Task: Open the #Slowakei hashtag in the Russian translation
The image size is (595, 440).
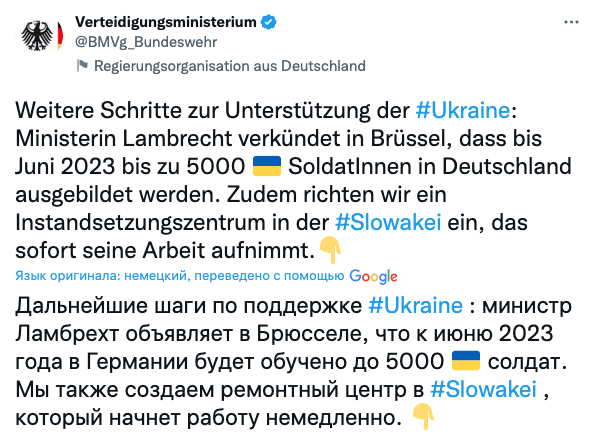Action: [x=484, y=389]
